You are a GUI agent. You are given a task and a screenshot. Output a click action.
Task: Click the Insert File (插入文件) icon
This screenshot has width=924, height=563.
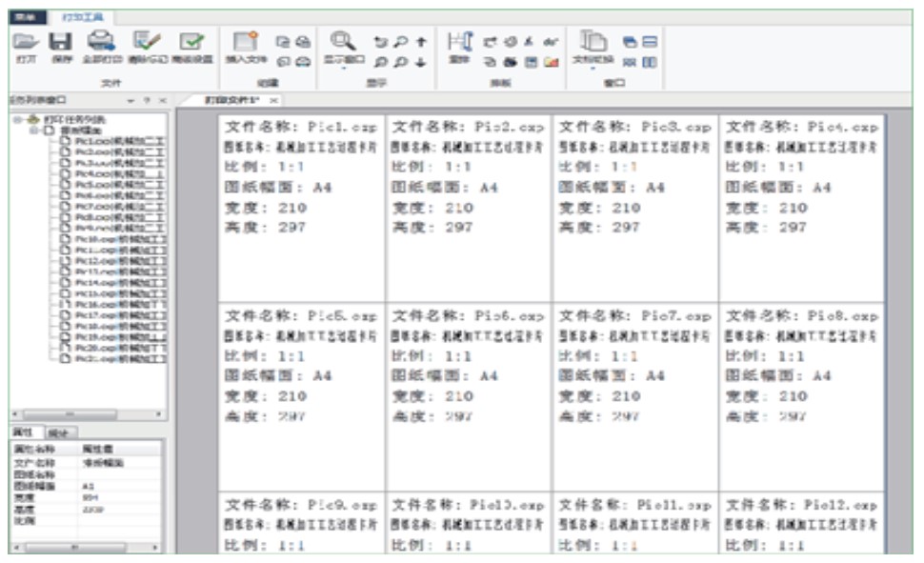click(x=247, y=42)
